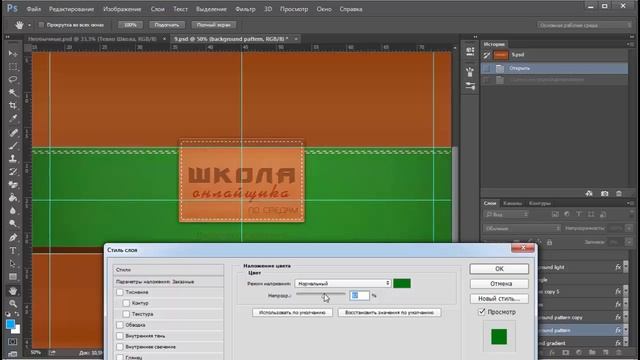
Task: Switch to the Каналы tab
Action: point(512,203)
